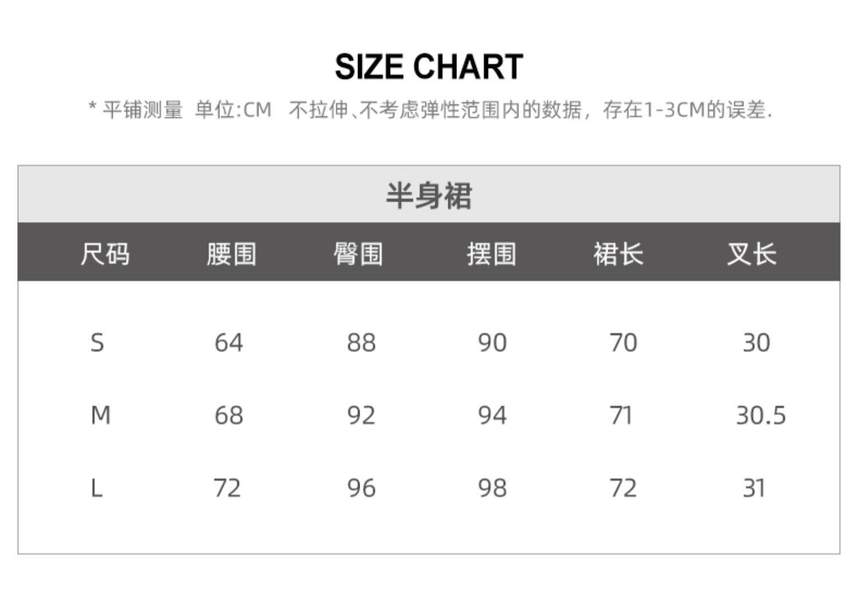Select the 叉长 column header
Image resolution: width=859 pixels, height=616 pixels.
(751, 254)
